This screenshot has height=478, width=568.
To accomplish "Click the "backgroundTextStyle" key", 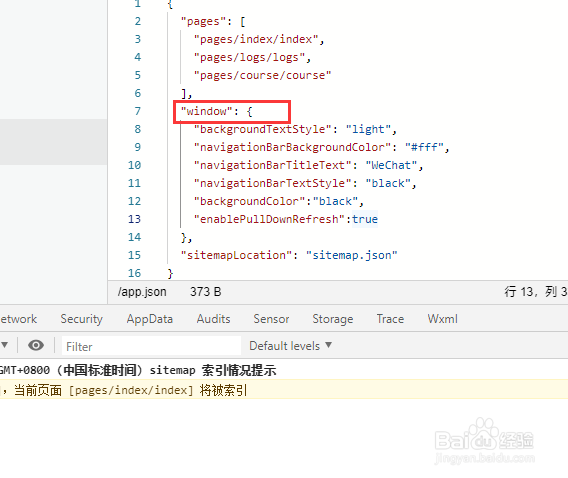I will pyautogui.click(x=263, y=129).
